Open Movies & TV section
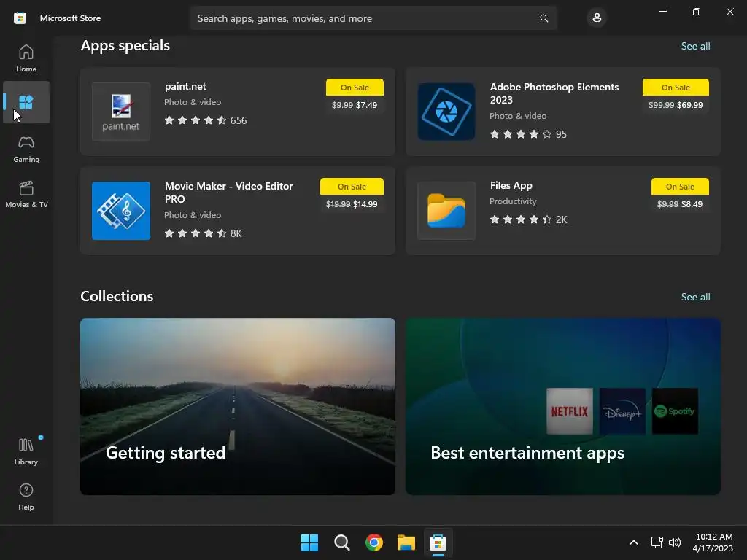Image resolution: width=747 pixels, height=560 pixels. tap(26, 194)
